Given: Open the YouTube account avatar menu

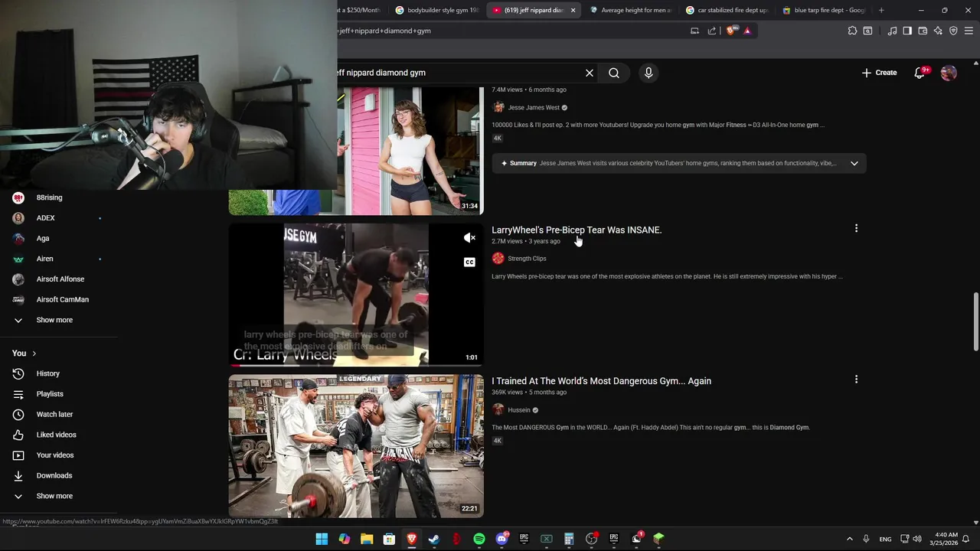Looking at the screenshot, I should click(949, 73).
